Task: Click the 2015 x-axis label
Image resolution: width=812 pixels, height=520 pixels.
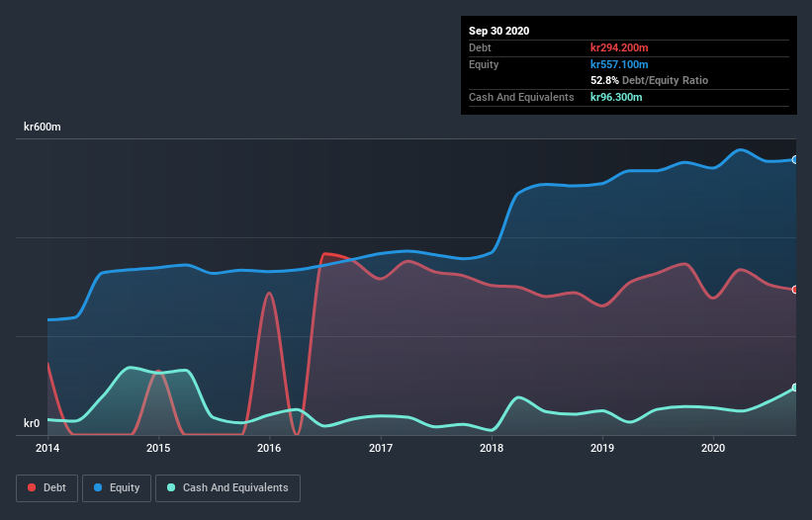Action: coord(158,448)
